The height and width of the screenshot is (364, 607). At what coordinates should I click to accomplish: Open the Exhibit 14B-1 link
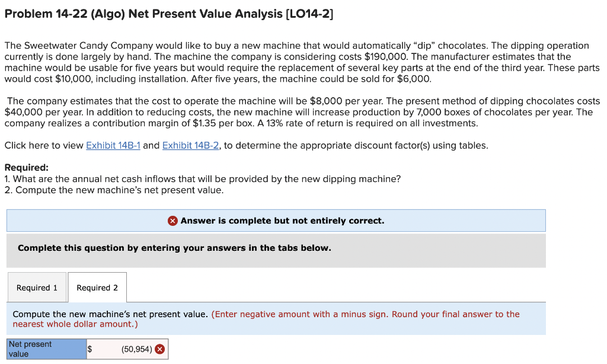pos(113,145)
